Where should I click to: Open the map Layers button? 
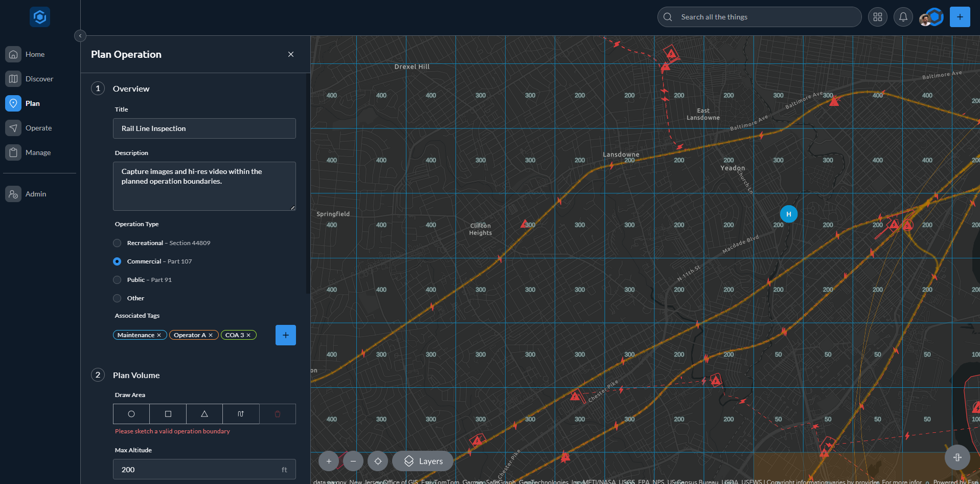tap(423, 461)
